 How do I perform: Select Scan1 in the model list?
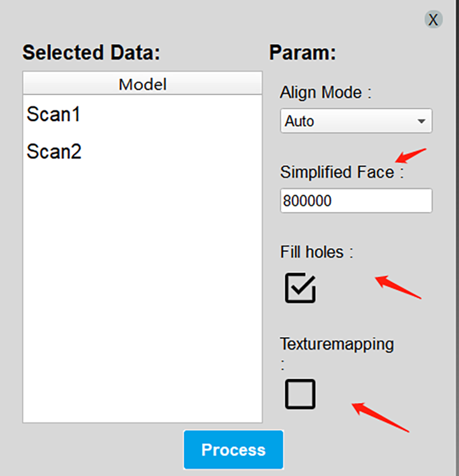[53, 115]
